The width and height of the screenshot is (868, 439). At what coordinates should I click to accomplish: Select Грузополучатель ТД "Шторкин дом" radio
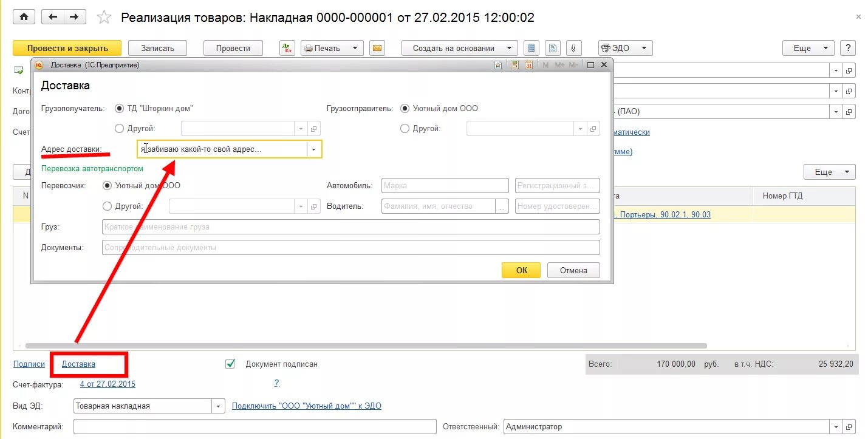click(x=119, y=109)
